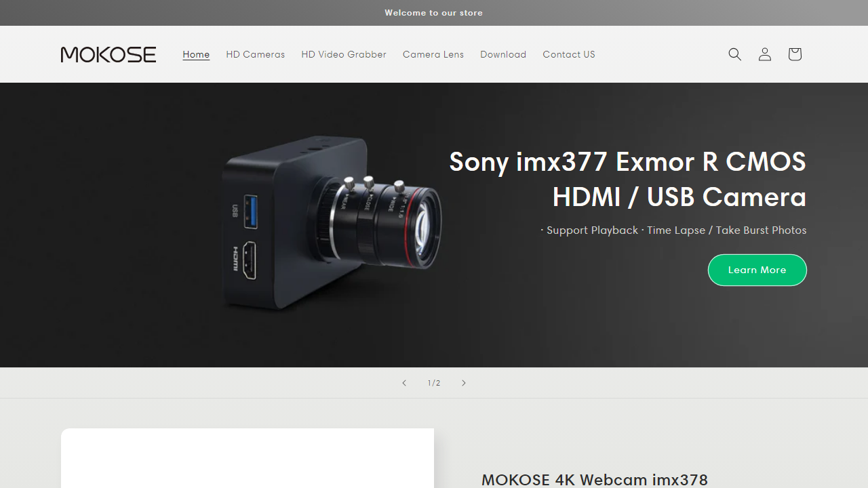Open the MOKOSE 4K Webcam imx378 title
Image resolution: width=868 pixels, height=488 pixels.
(x=595, y=480)
